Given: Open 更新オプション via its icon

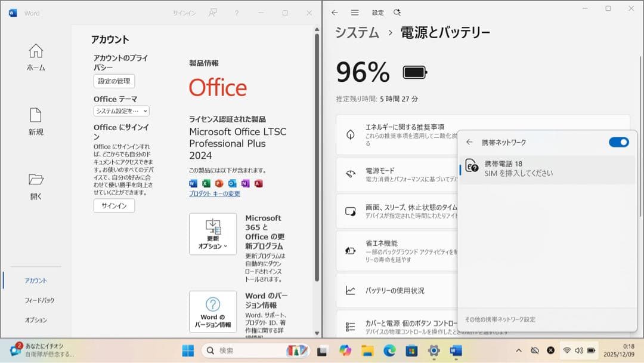Looking at the screenshot, I should pyautogui.click(x=213, y=229).
